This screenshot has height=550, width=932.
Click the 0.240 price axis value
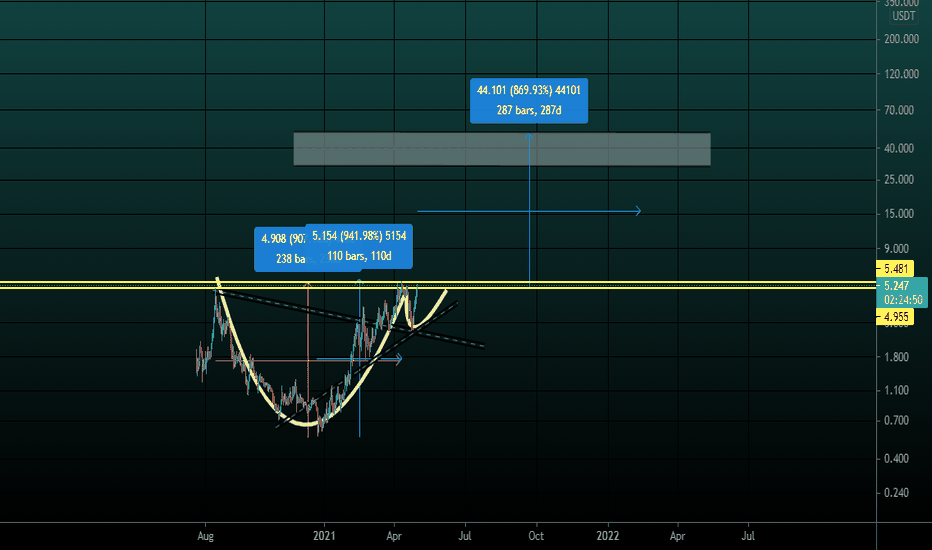(896, 493)
